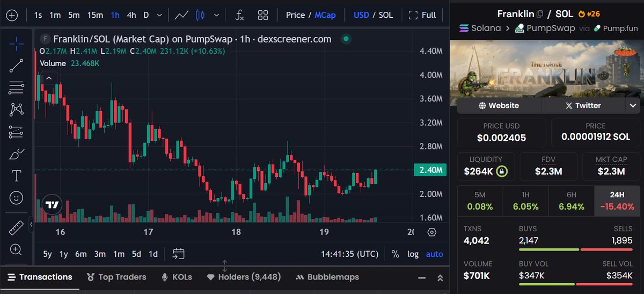Open the Top Traders tab
Image resolution: width=644 pixels, height=294 pixels.
(x=115, y=277)
